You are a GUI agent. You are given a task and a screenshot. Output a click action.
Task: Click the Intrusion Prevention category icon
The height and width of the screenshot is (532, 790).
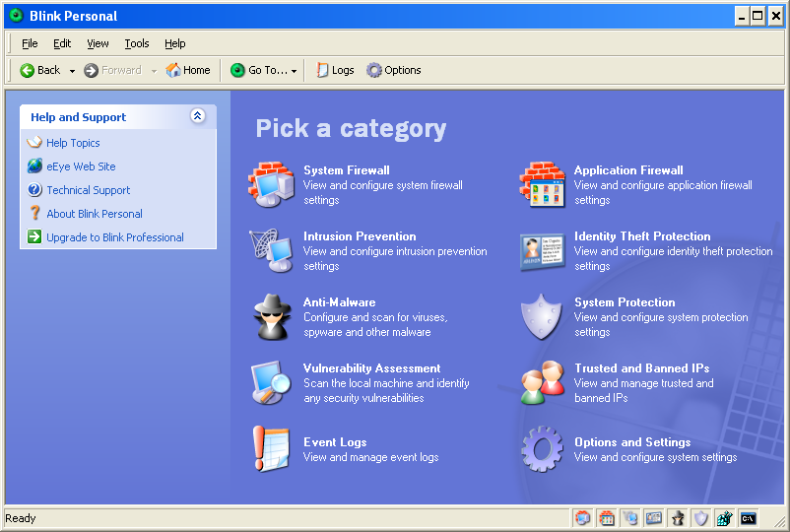pos(271,250)
